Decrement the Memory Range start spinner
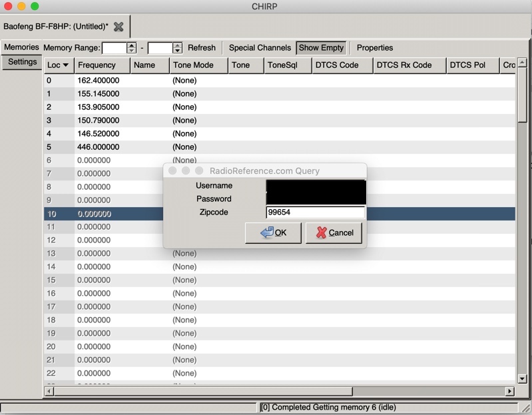The width and height of the screenshot is (532, 415). click(132, 51)
